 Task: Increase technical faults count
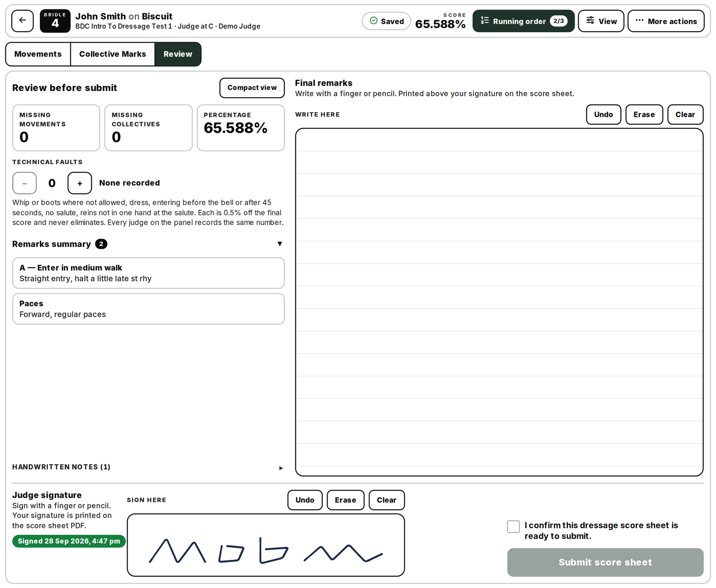pos(80,183)
